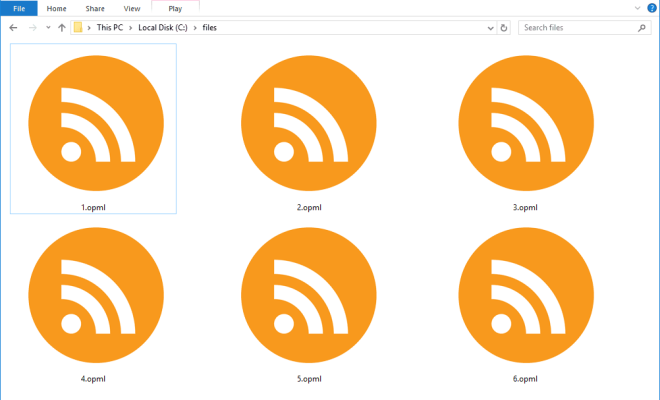Click the 5.opml file name
The image size is (660, 400).
point(309,379)
